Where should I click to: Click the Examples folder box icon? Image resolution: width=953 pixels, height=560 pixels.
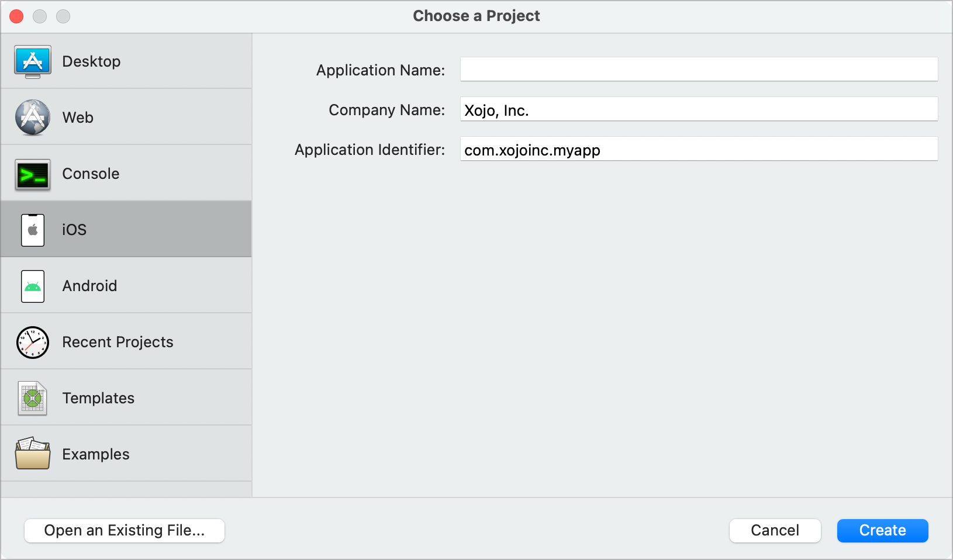(33, 454)
